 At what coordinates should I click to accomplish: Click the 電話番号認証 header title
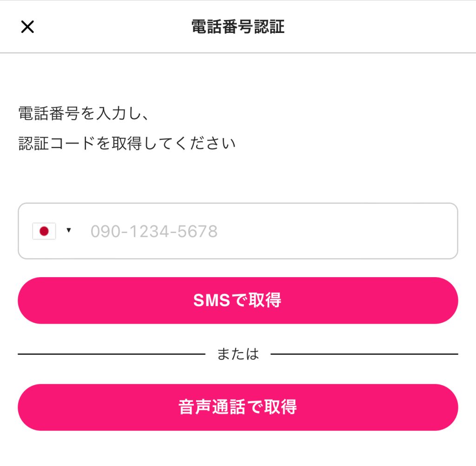click(x=238, y=27)
